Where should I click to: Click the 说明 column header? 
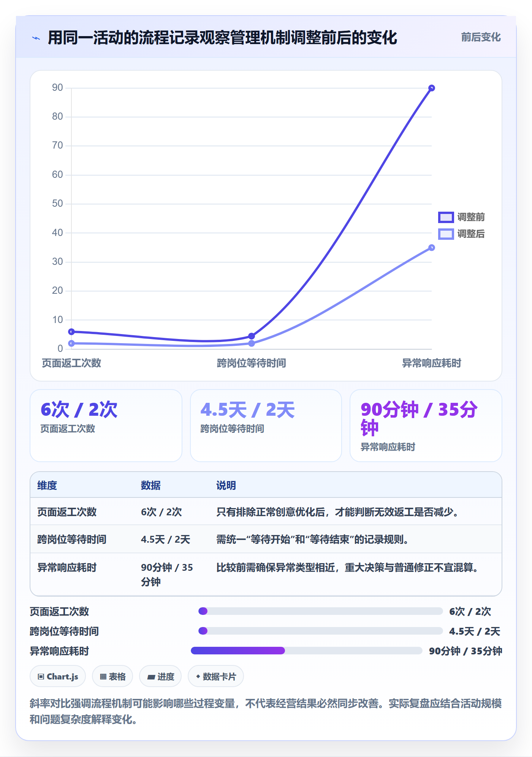point(226,485)
